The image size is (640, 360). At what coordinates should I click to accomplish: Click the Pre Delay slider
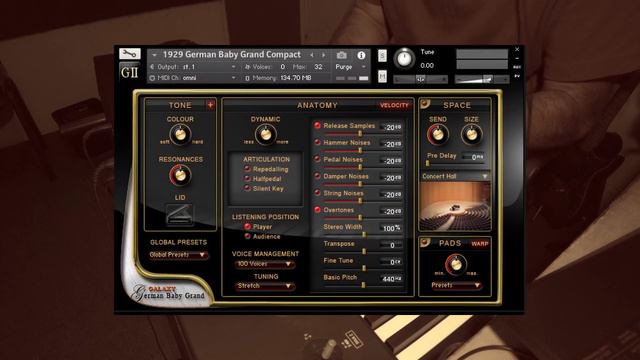click(455, 163)
